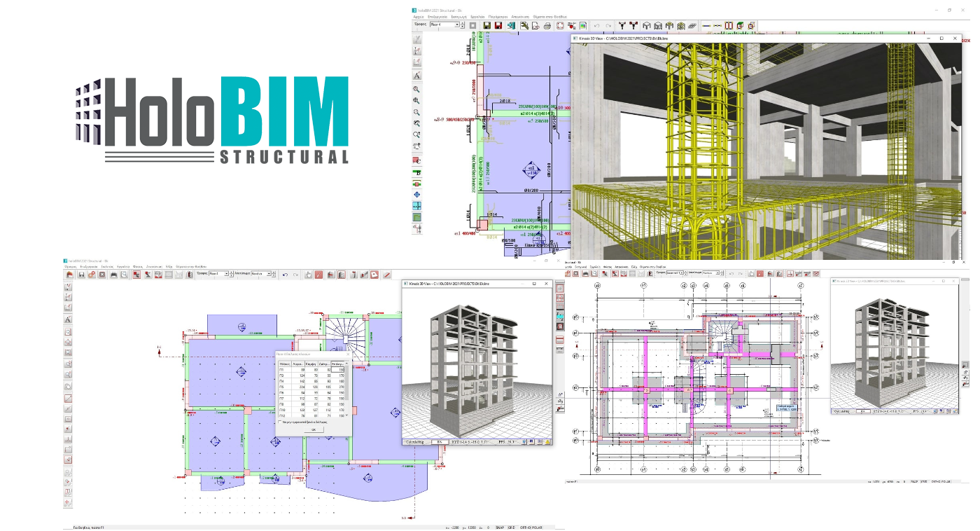Viewport: 980px width, 531px height.
Task: Click the green door export icon in top window
Action: pos(511,25)
